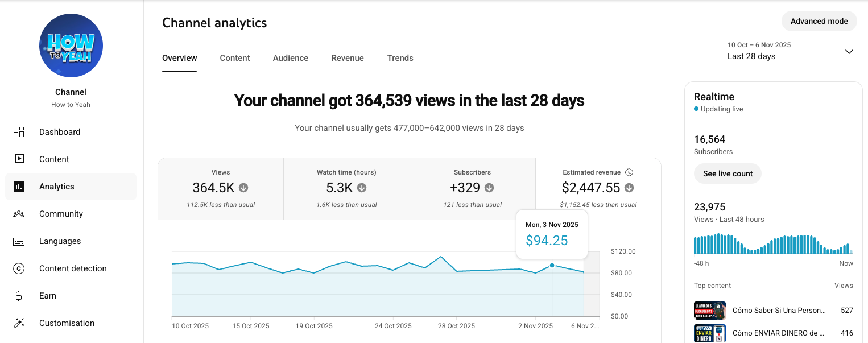Click the Customisation magic wand icon
The width and height of the screenshot is (868, 343).
(19, 323)
